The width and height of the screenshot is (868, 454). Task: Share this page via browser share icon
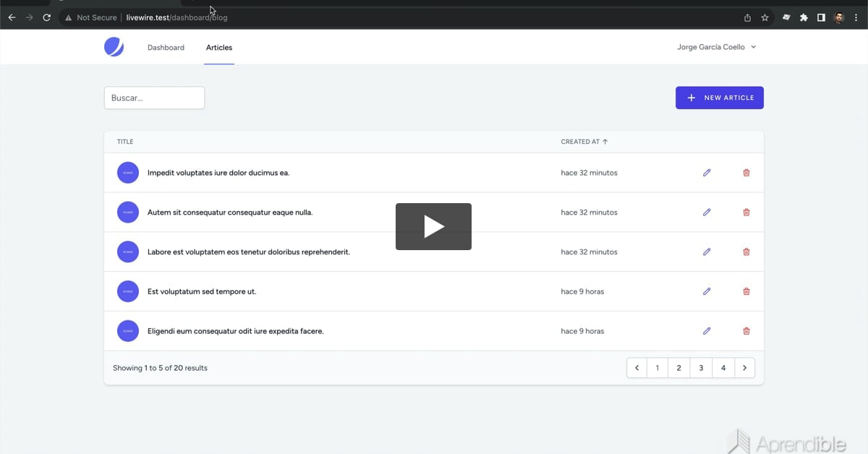747,17
